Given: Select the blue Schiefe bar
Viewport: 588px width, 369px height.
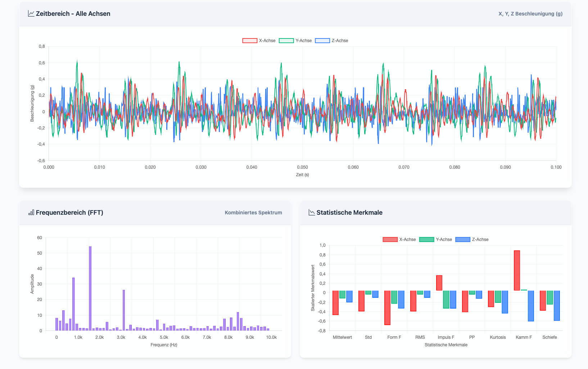Looking at the screenshot, I should click(557, 305).
